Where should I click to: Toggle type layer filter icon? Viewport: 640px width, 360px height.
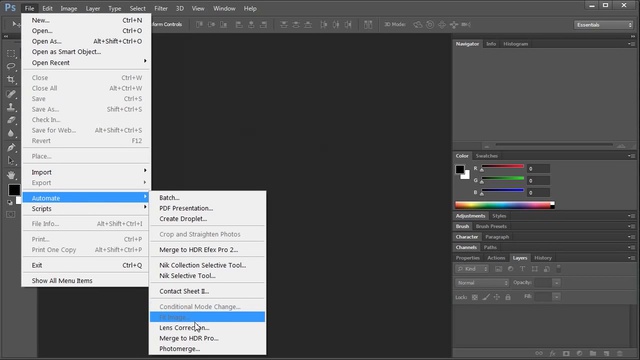tap(522, 269)
